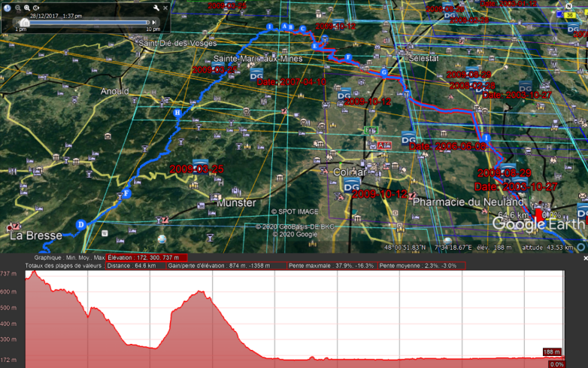
Task: Select waypoint G near Sélestat
Action: click(384, 73)
